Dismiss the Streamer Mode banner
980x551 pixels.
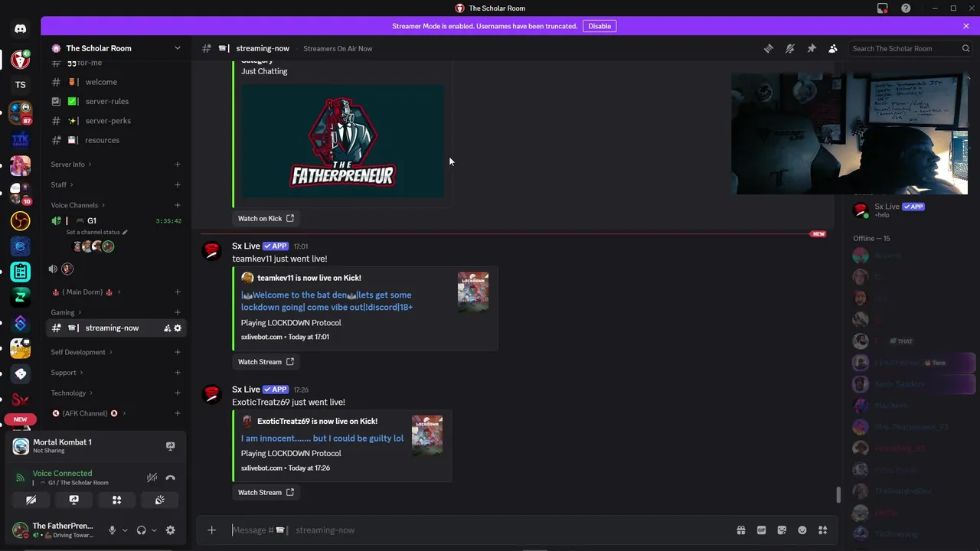966,26
